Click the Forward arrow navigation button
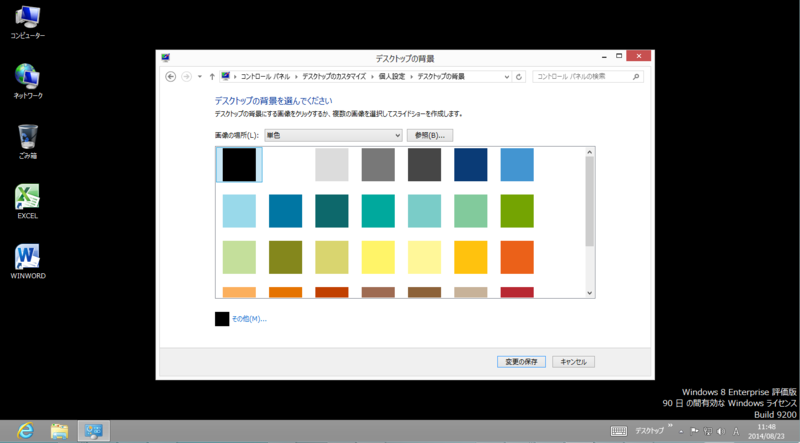The height and width of the screenshot is (443, 800). pos(186,77)
